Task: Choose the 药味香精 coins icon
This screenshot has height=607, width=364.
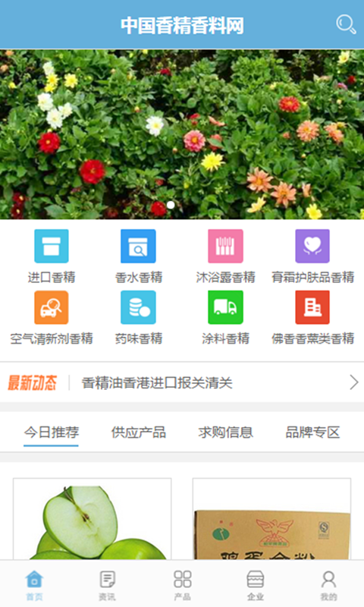Action: coord(138,307)
